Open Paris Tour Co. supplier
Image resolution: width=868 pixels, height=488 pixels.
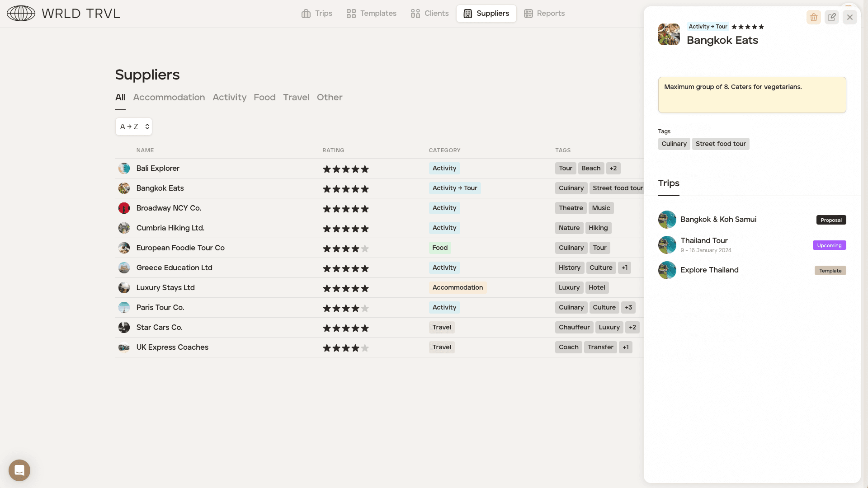point(379,308)
